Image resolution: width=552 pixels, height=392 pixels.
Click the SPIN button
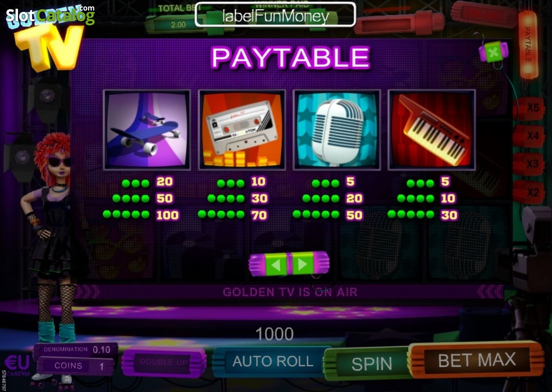pos(371,364)
